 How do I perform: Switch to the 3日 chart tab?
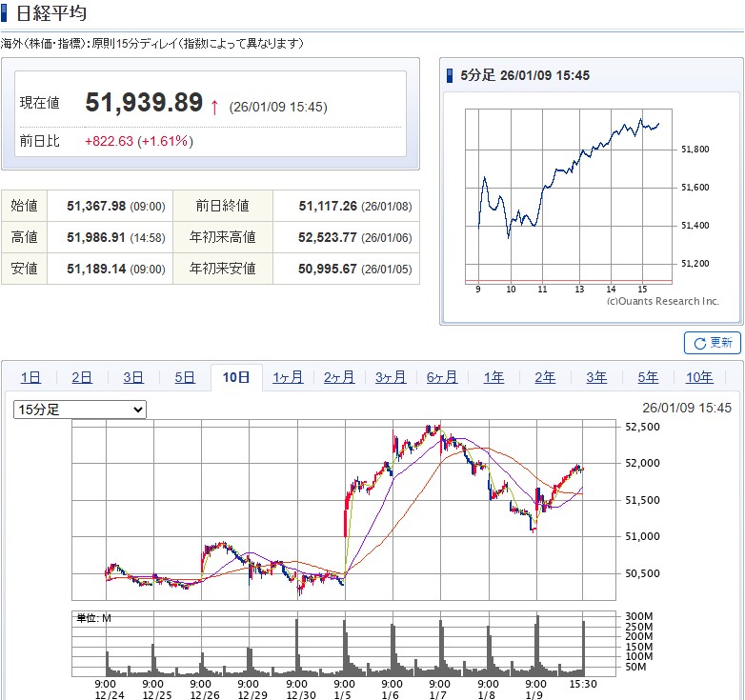click(x=133, y=378)
